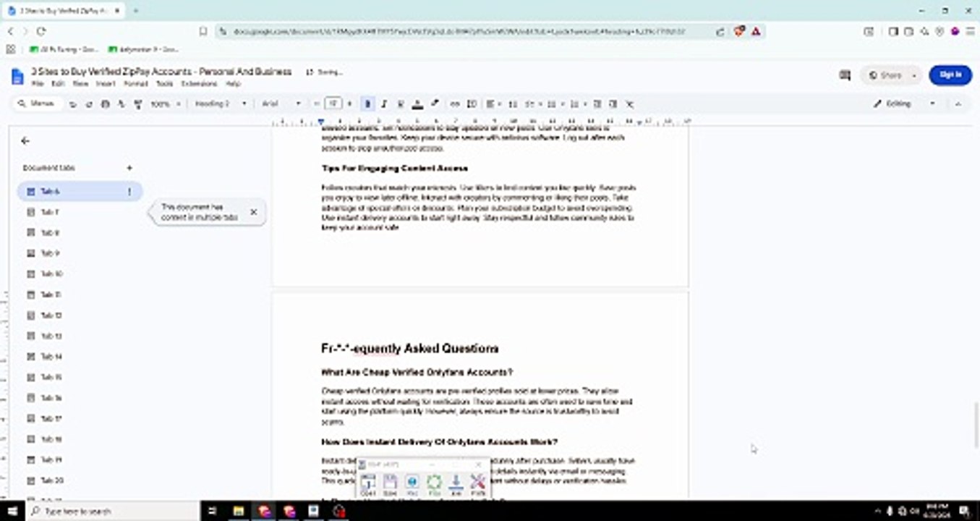Image resolution: width=980 pixels, height=521 pixels.
Task: Increase indent of the paragraph
Action: click(613, 104)
